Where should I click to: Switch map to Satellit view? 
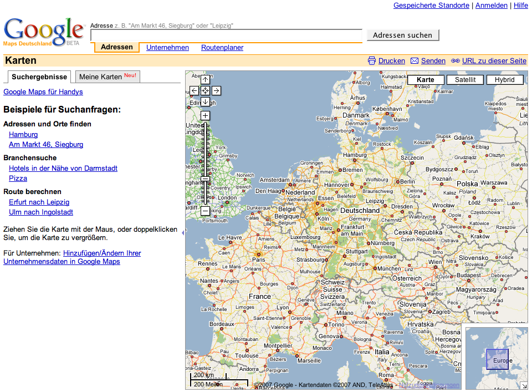click(x=465, y=80)
